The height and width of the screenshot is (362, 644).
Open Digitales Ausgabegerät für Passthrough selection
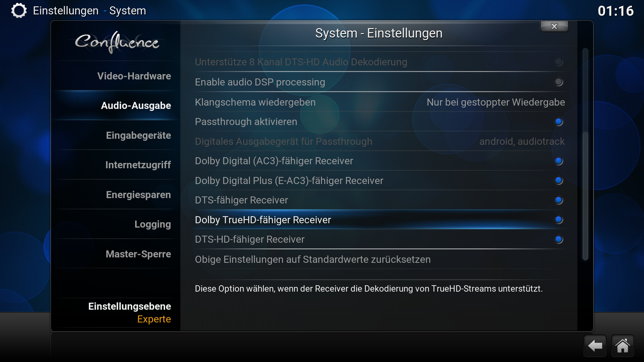click(380, 141)
